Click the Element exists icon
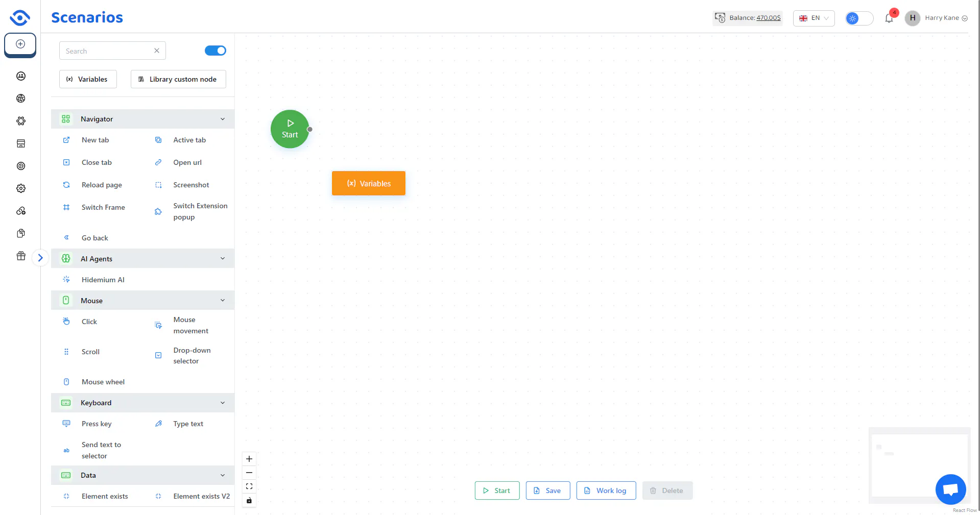Viewport: 980px width, 515px height. coord(66,496)
